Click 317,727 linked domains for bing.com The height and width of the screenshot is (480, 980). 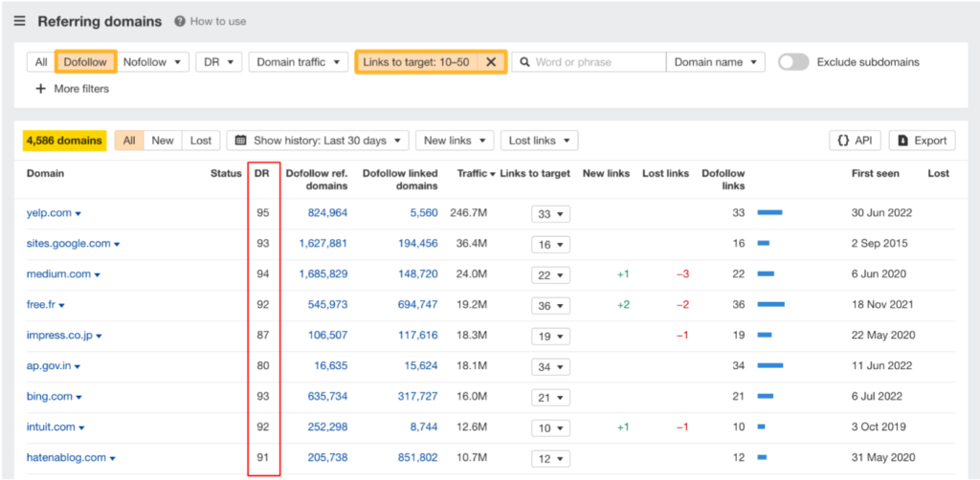[x=418, y=397]
